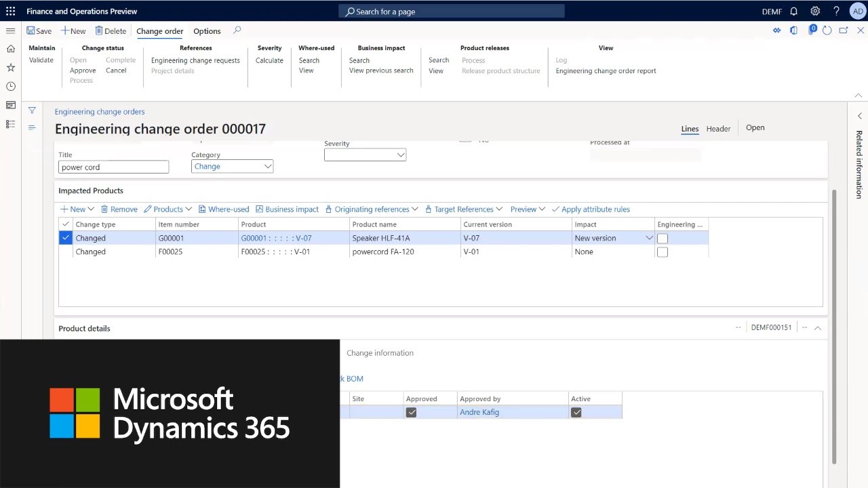Image resolution: width=868 pixels, height=488 pixels.
Task: Click the action pane search magnifier
Action: pos(237,30)
